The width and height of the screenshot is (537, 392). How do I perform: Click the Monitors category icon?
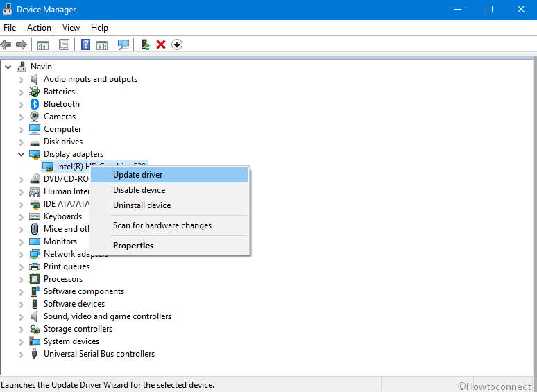(x=35, y=241)
